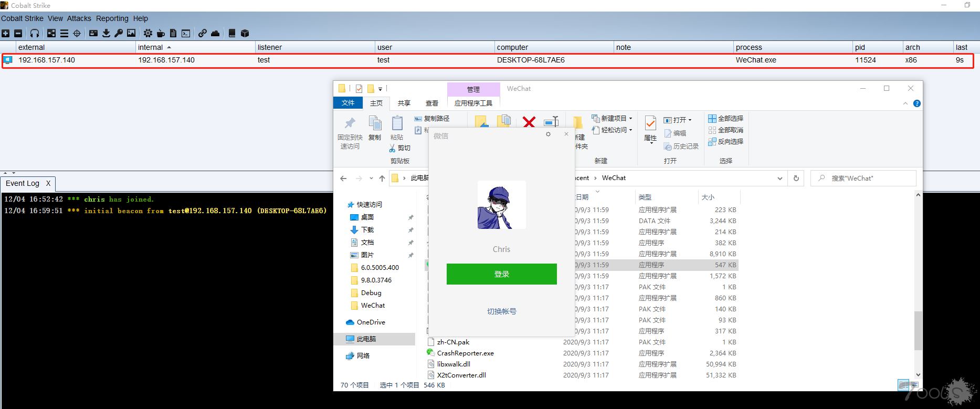Click 全部选择 select all button
This screenshot has width=980, height=409.
(726, 119)
